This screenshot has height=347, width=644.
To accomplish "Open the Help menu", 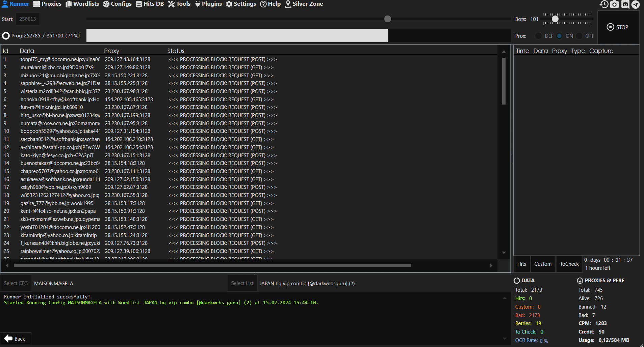I will point(271,4).
